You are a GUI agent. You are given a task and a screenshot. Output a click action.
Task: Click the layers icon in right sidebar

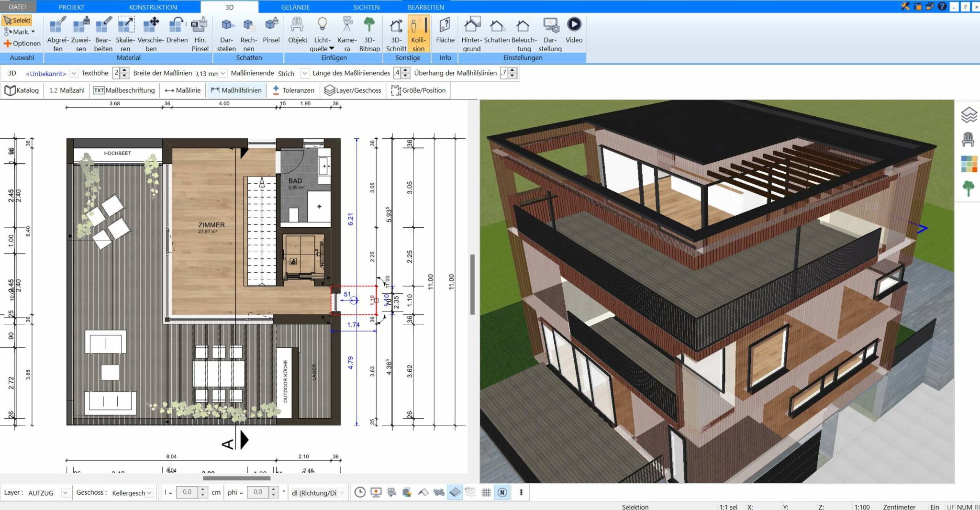[x=969, y=115]
